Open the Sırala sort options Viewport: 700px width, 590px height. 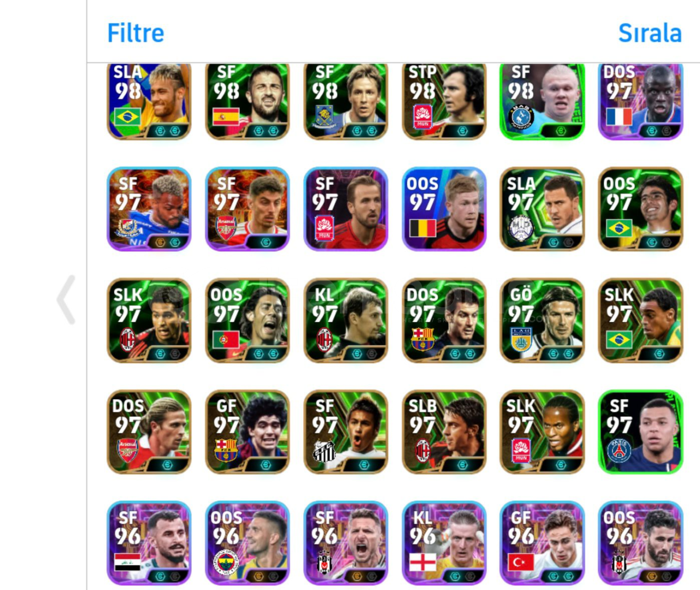click(650, 33)
